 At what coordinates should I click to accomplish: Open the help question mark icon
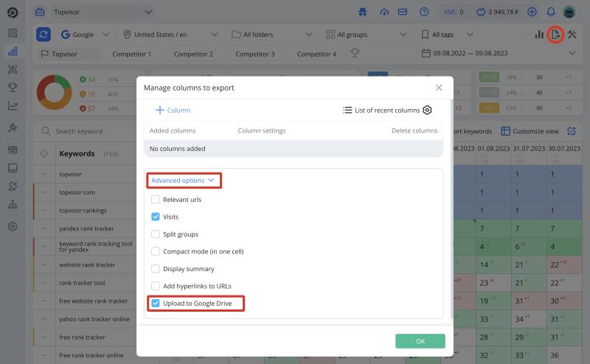(424, 12)
